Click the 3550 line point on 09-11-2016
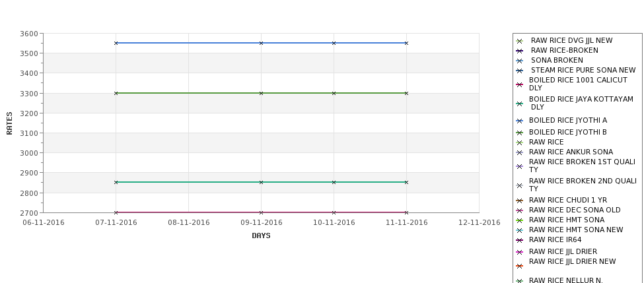644x283 pixels. point(261,43)
